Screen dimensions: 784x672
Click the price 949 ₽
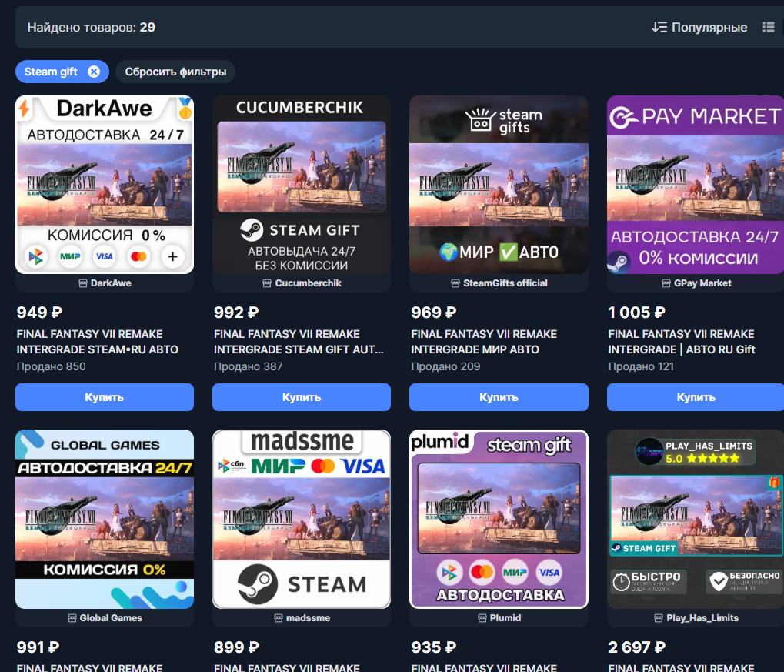click(39, 313)
